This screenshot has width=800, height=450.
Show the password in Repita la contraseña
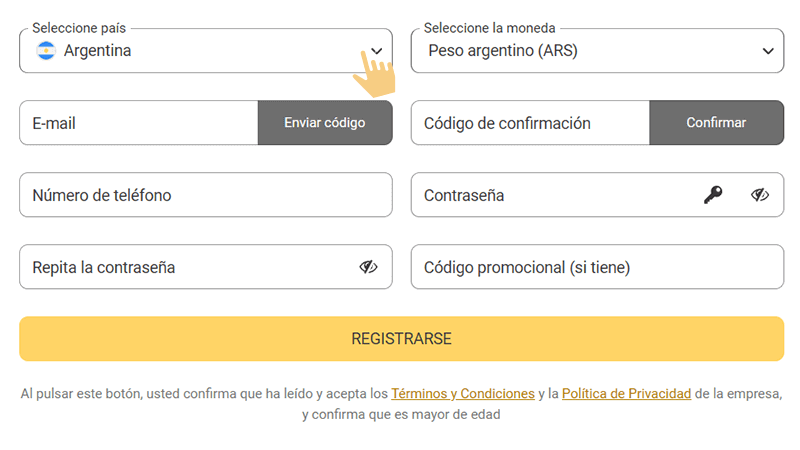click(368, 267)
